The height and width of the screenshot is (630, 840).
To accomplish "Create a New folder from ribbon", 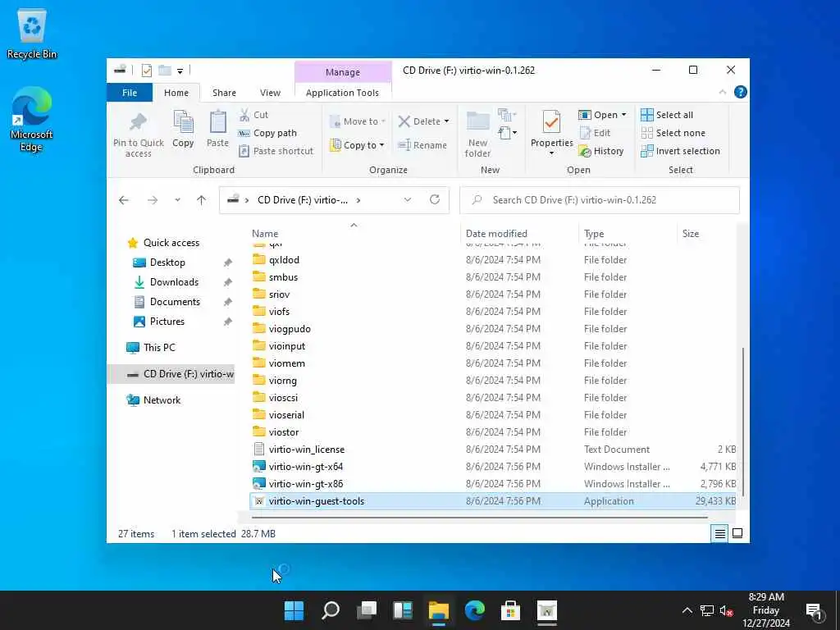I will [x=477, y=134].
